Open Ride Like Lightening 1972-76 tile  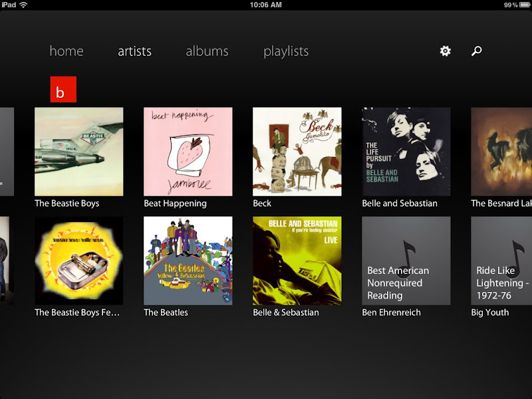(501, 261)
